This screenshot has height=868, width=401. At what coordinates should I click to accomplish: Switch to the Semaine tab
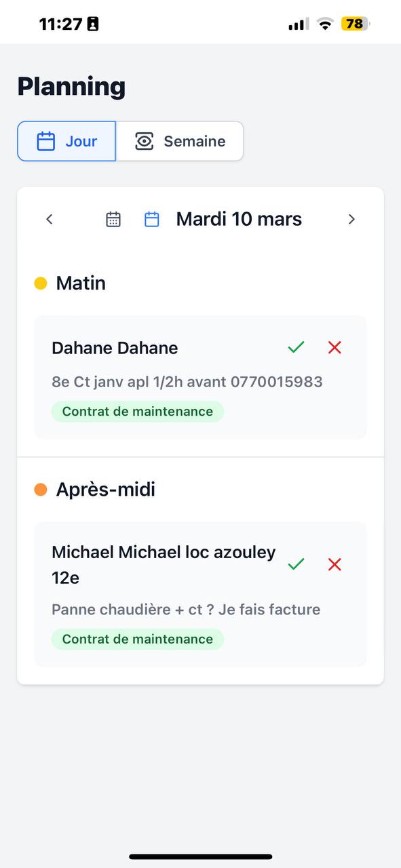[180, 140]
